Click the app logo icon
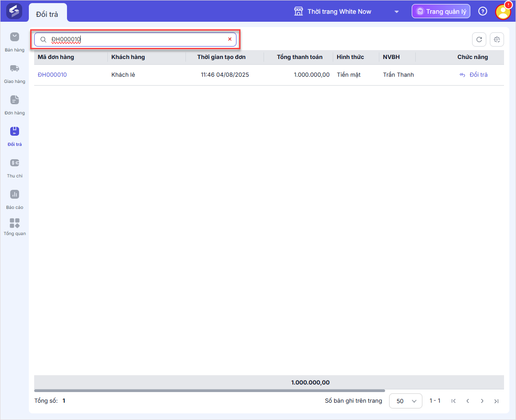The image size is (516, 420). (x=14, y=11)
